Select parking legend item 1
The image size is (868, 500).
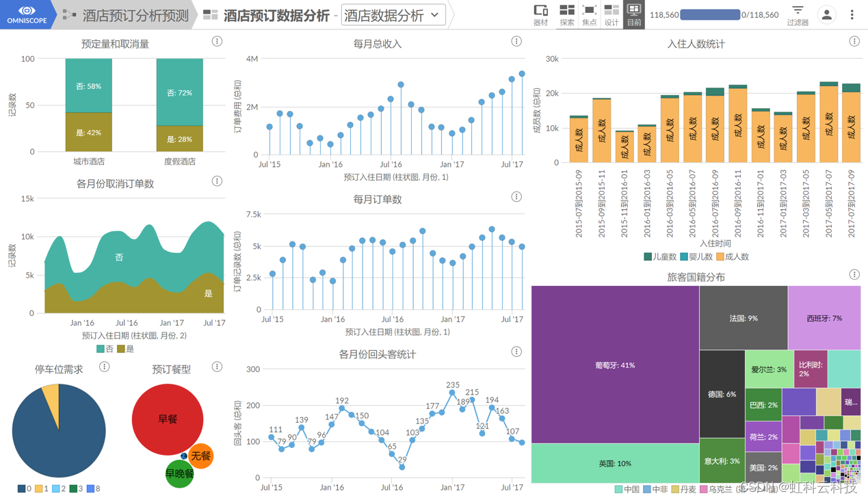coord(42,488)
